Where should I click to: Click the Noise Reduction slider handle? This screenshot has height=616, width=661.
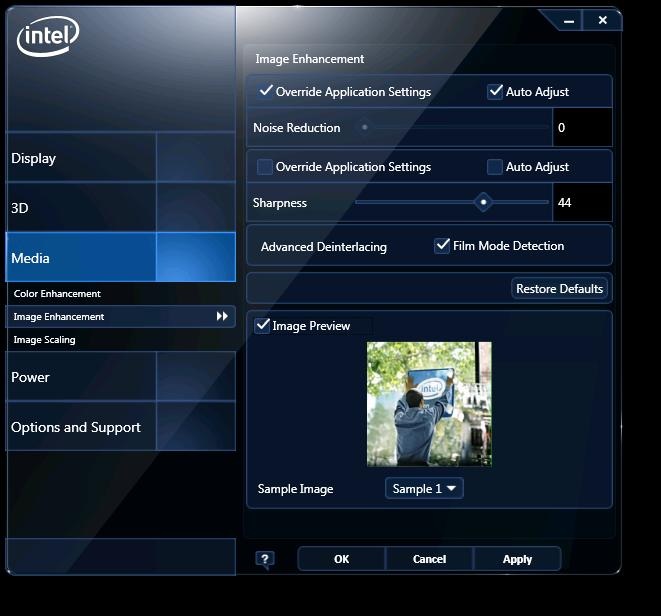click(x=365, y=127)
